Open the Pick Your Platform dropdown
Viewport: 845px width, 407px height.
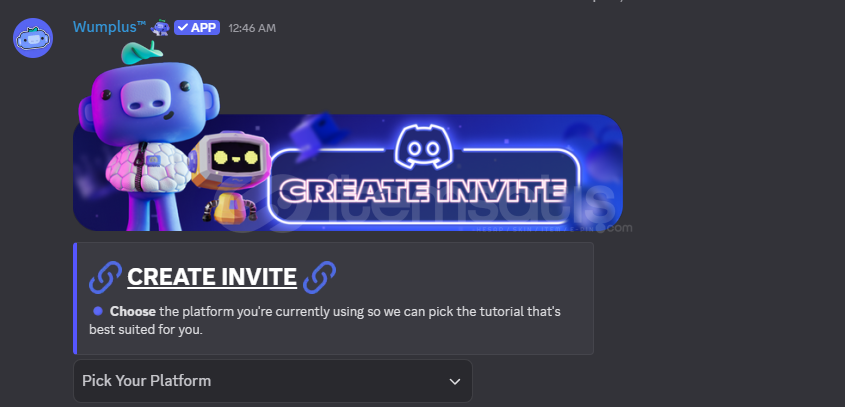pos(273,381)
